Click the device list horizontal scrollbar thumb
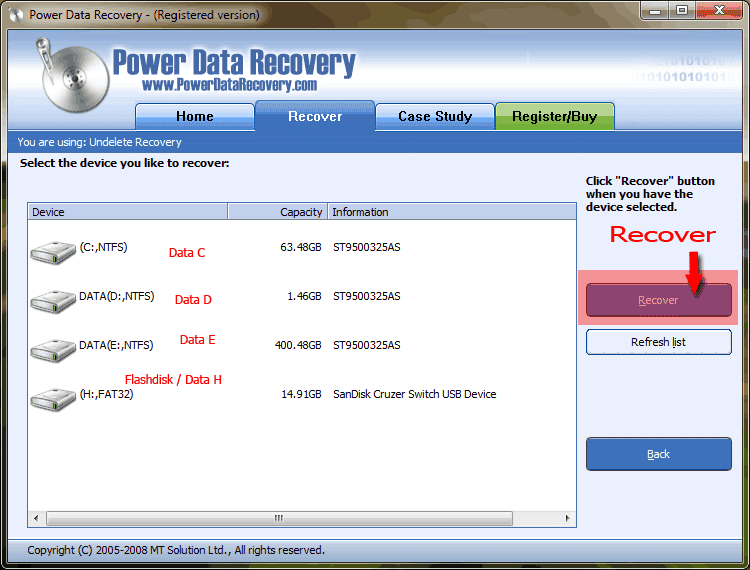 click(279, 518)
